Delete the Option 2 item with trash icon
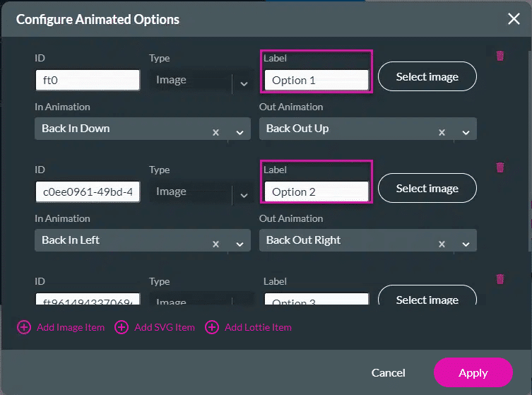The height and width of the screenshot is (395, 532). (x=500, y=167)
